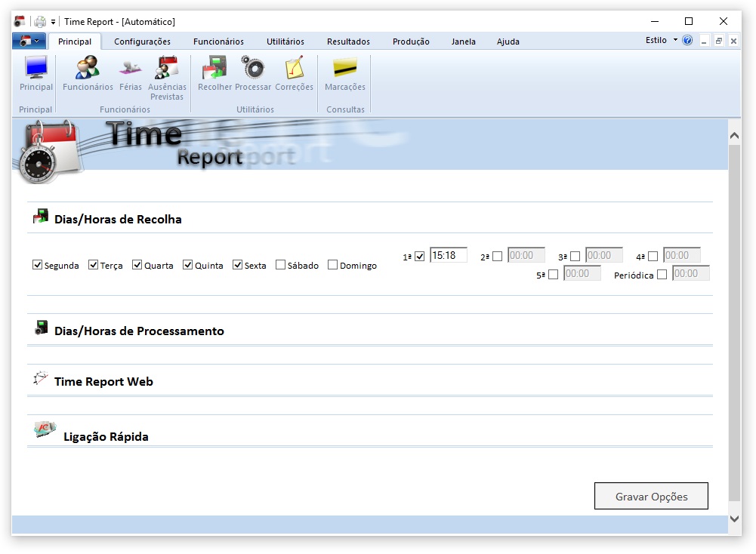Expand the Time Report Web section
This screenshot has width=756, height=554.
click(x=103, y=382)
